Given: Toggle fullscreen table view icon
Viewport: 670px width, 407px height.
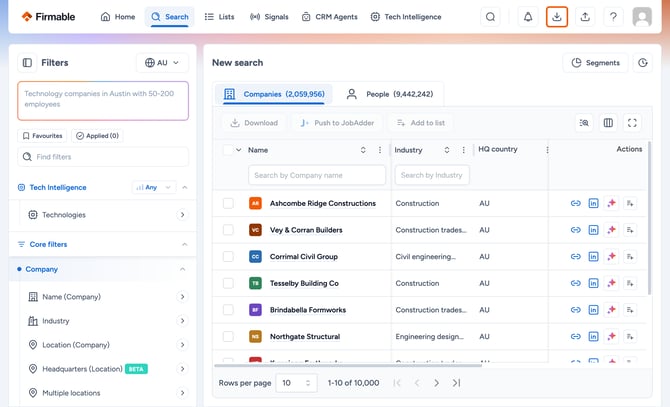Looking at the screenshot, I should 632,123.
